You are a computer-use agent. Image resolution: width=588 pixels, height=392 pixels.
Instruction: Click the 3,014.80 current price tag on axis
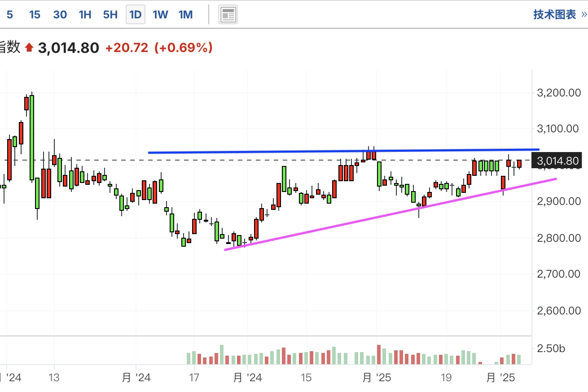[x=557, y=161]
